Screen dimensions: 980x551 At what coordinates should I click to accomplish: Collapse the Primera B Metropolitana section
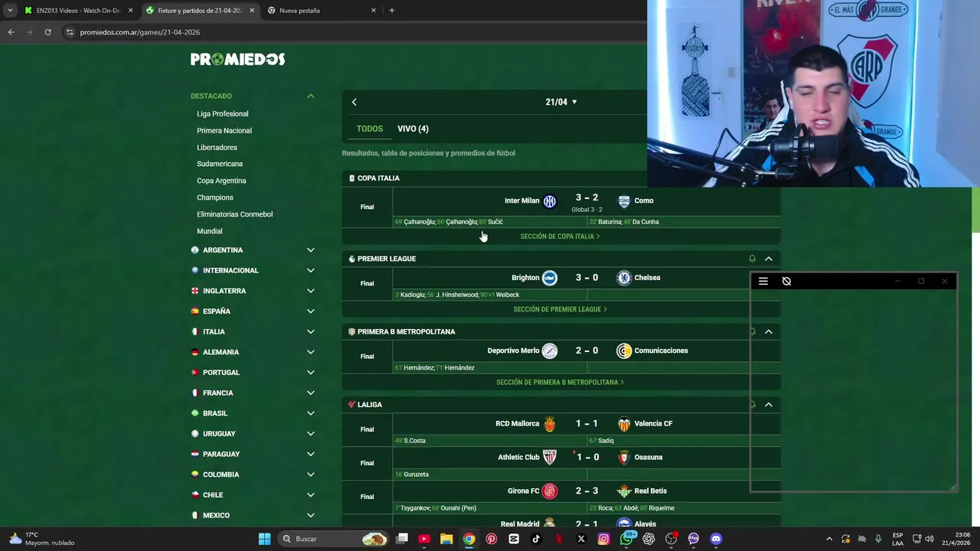pos(769,332)
